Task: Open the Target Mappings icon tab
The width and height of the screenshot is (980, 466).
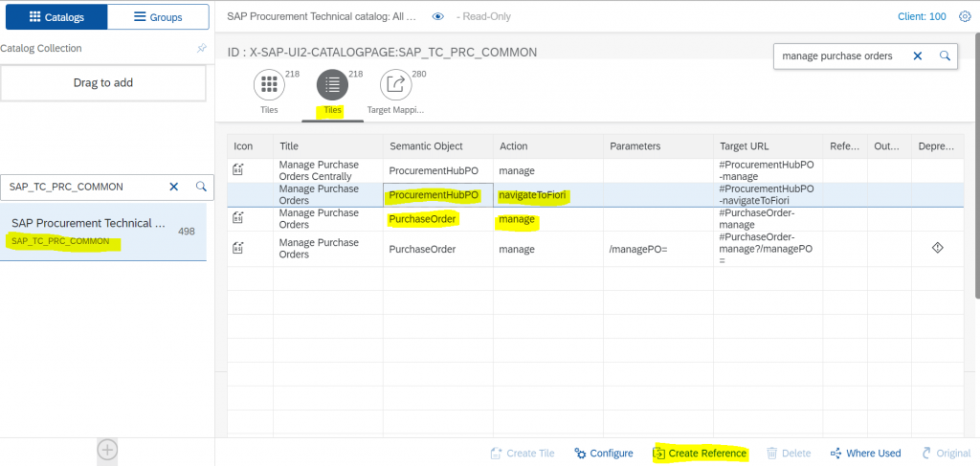Action: [395, 84]
